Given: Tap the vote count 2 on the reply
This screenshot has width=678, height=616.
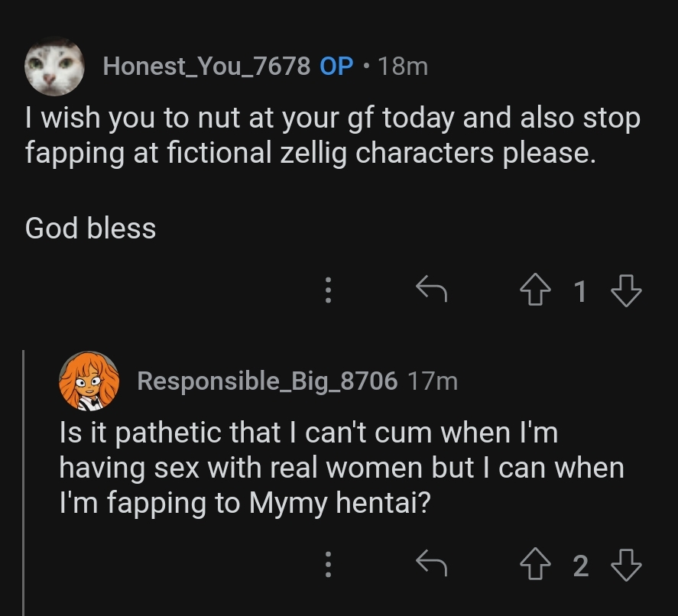Looking at the screenshot, I should click(580, 566).
